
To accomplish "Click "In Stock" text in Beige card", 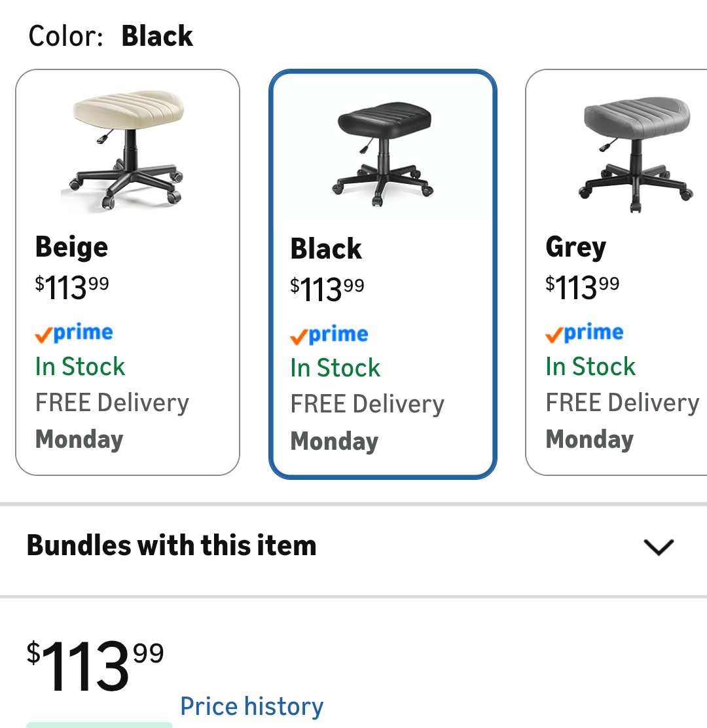I will pyautogui.click(x=80, y=367).
